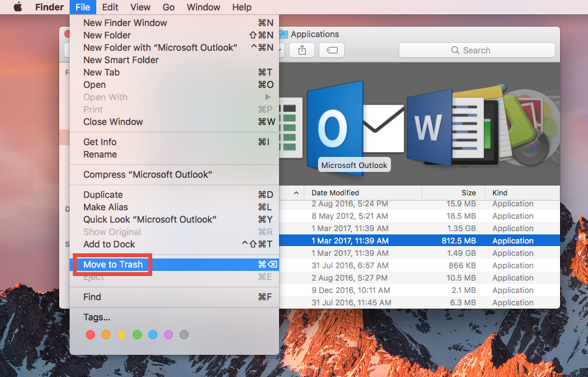Choose Compress Microsoft Outlook
The height and width of the screenshot is (377, 588).
coord(146,174)
